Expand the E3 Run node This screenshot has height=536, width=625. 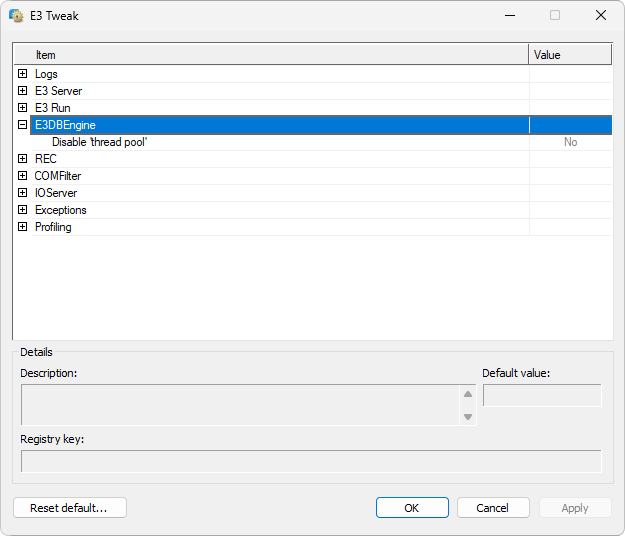22,108
